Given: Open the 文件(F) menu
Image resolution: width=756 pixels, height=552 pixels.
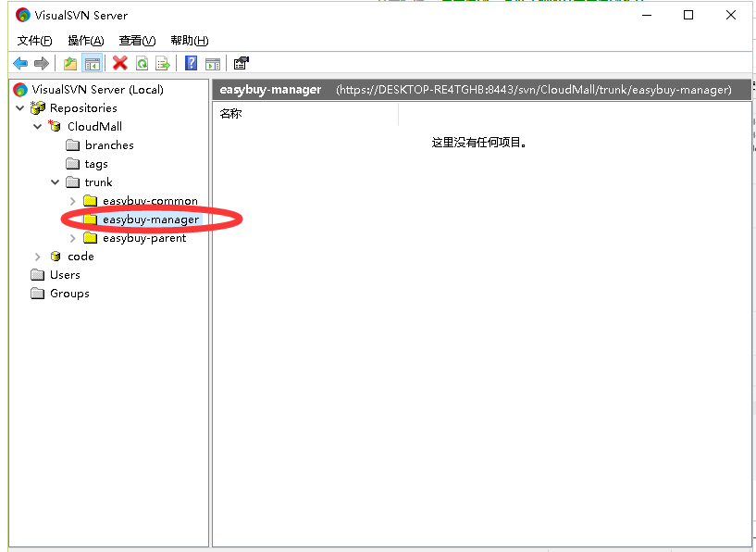Looking at the screenshot, I should 35,41.
